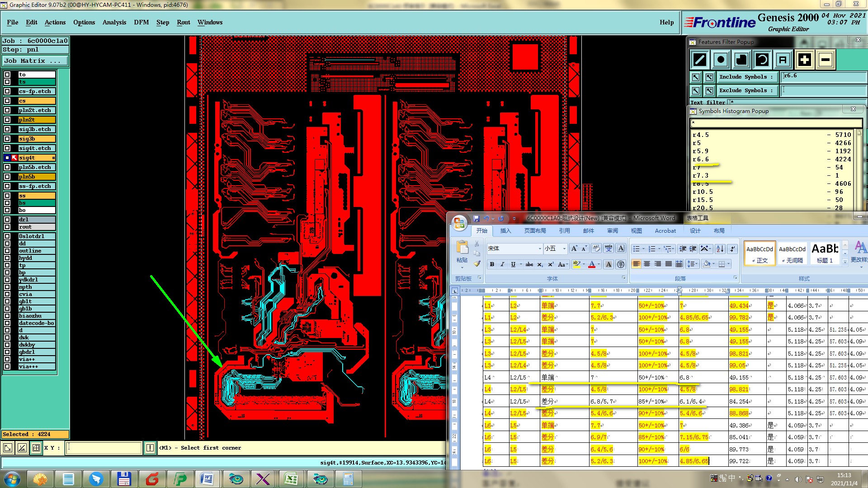Toggle the positive polarity plus icon

[x=804, y=60]
